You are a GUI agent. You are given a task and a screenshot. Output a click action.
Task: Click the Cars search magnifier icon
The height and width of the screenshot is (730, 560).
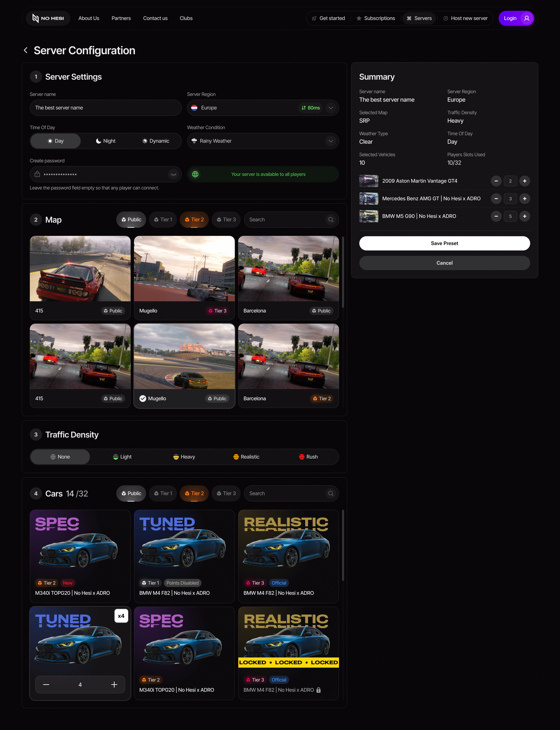[330, 493]
